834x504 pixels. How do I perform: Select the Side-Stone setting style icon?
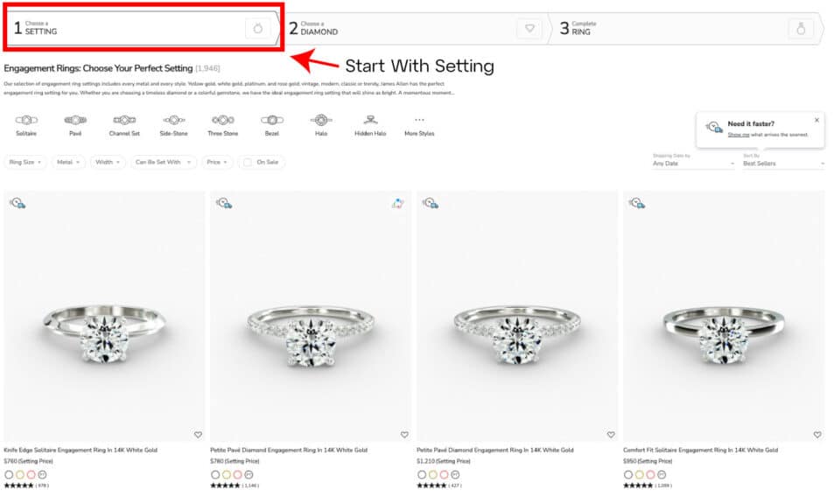click(x=172, y=123)
